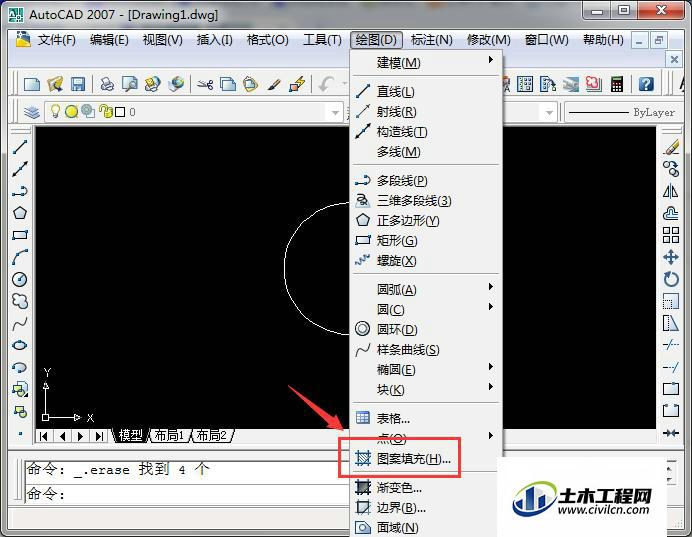Select the Line tool in left toolbar

[x=20, y=147]
